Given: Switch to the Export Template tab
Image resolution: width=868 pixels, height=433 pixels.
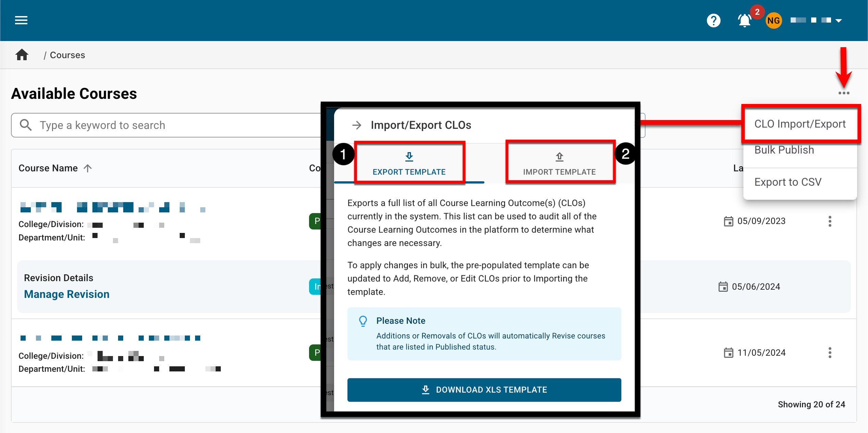Looking at the screenshot, I should tap(409, 164).
